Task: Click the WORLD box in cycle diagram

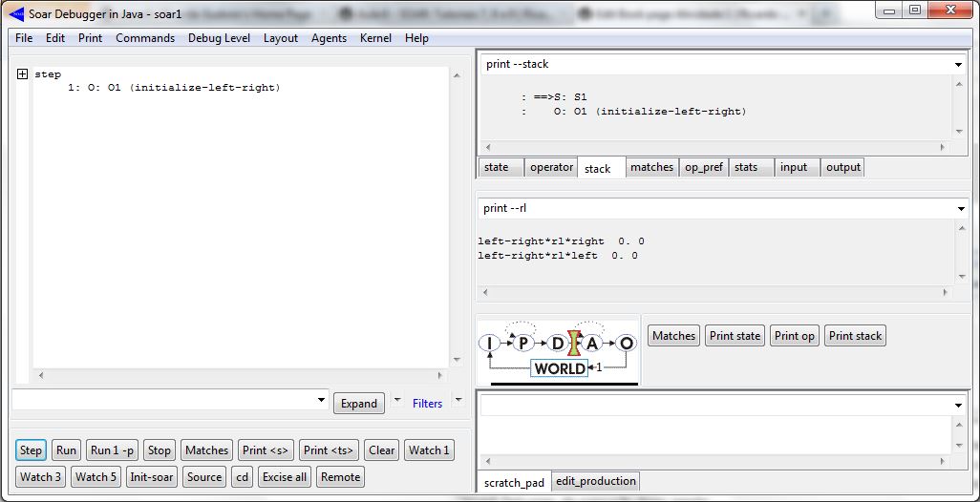Action: point(559,368)
